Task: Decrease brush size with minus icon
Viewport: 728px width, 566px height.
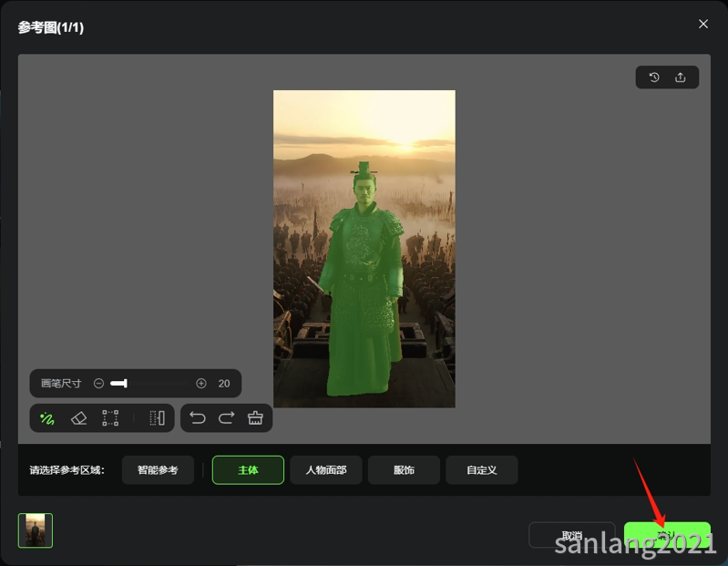Action: click(98, 384)
